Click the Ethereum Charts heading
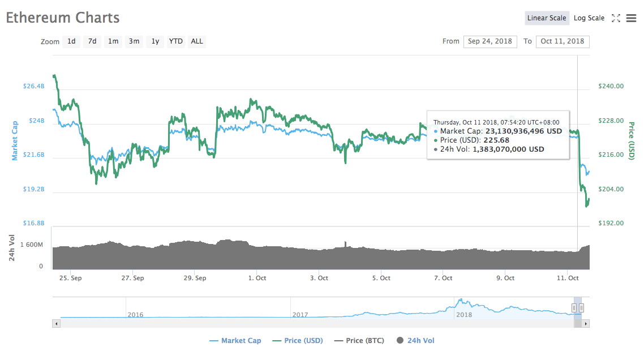 63,18
